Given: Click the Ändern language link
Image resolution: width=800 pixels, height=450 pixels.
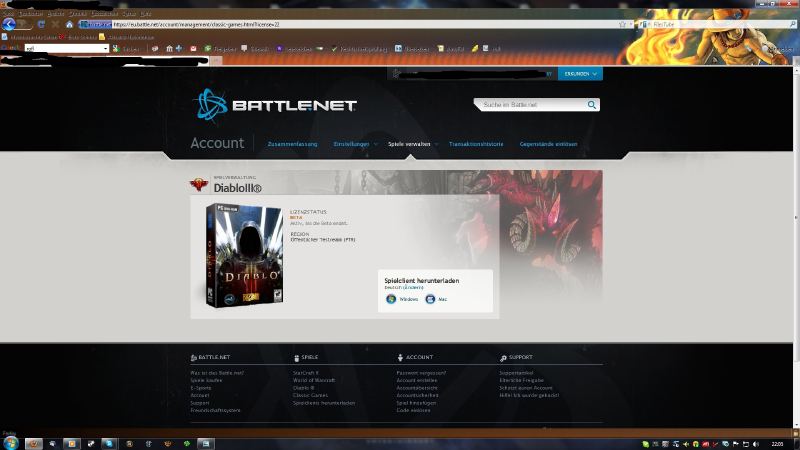Looking at the screenshot, I should [x=414, y=288].
